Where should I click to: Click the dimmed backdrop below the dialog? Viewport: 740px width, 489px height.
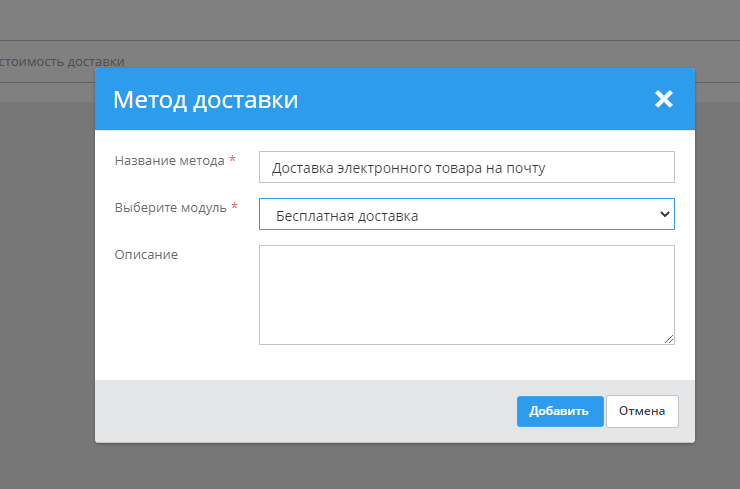coord(400,467)
